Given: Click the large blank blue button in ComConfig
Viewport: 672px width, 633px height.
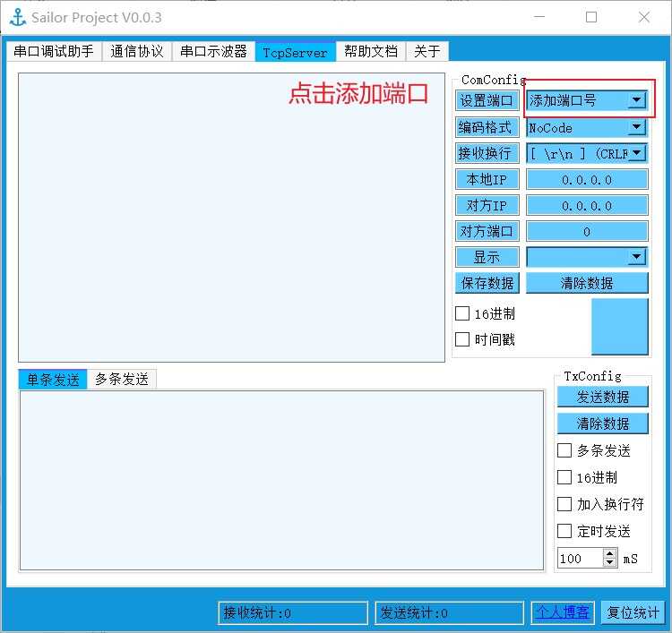Looking at the screenshot, I should click(x=620, y=327).
